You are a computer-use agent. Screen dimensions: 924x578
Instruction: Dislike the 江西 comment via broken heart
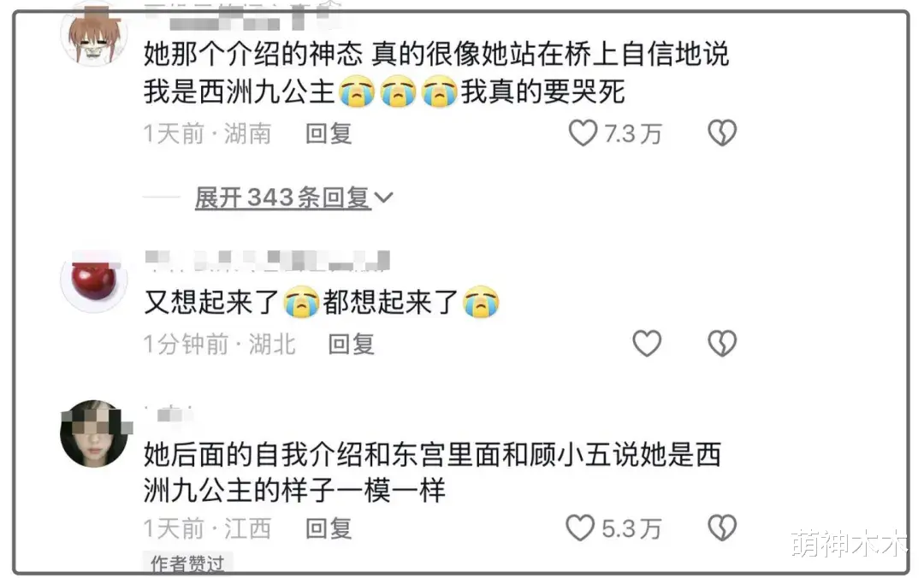click(x=722, y=528)
